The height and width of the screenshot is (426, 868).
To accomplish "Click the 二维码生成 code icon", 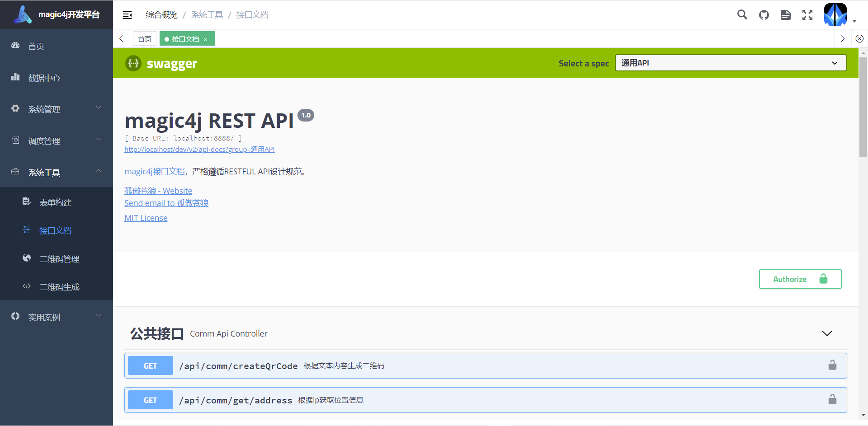I will tap(27, 286).
